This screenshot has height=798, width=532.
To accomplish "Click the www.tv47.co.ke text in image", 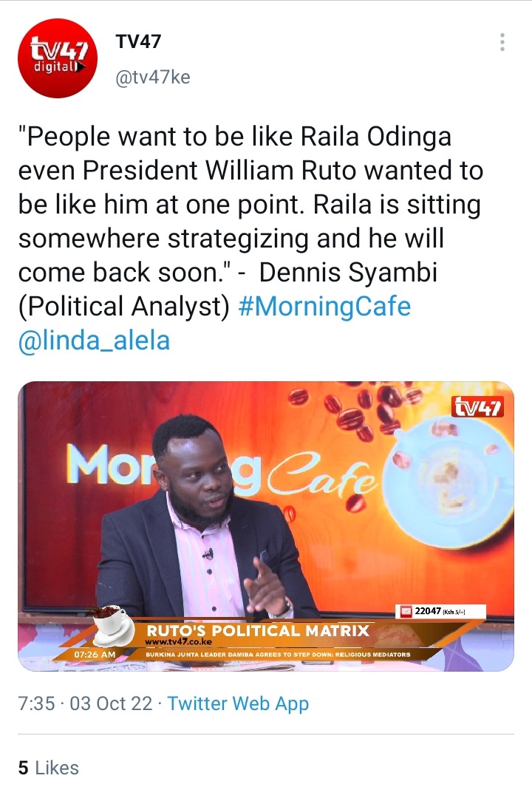I will click(x=178, y=642).
